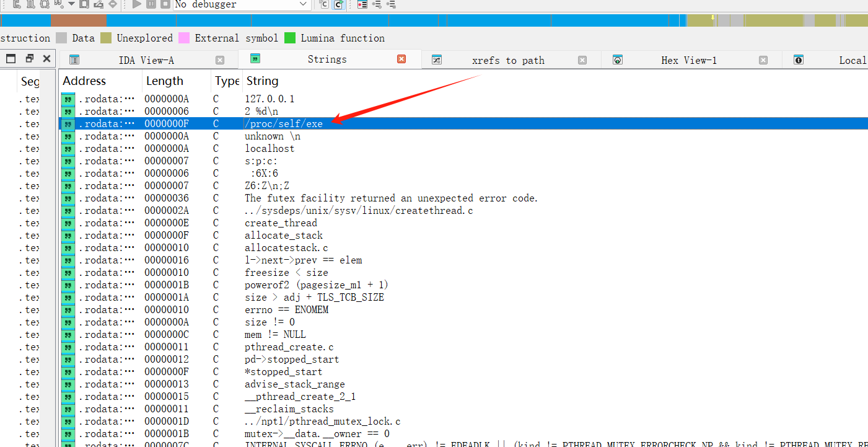Stop the debugged process
Viewport: 868px width, 447px height.
165,4
